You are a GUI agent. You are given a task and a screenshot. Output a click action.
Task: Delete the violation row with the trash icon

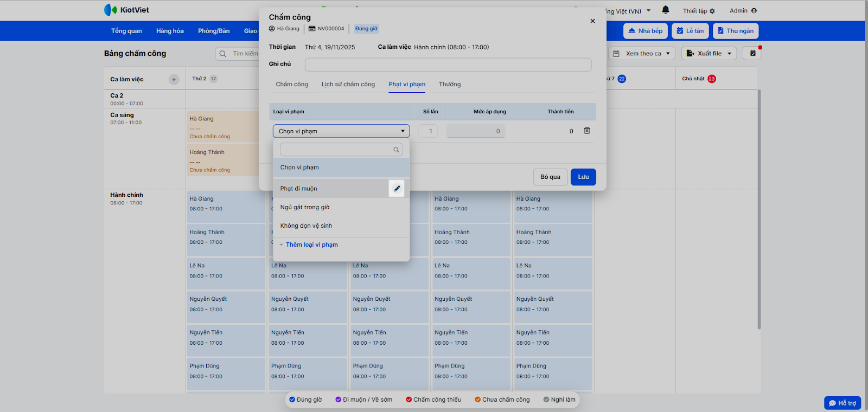pos(586,131)
